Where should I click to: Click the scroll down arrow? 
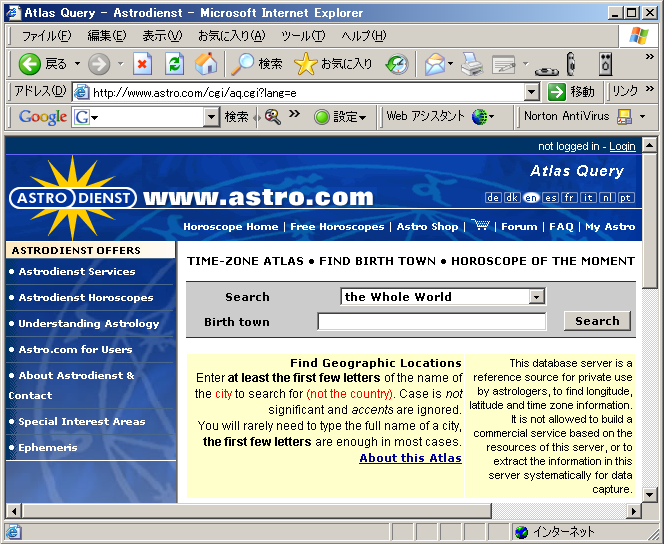click(649, 494)
